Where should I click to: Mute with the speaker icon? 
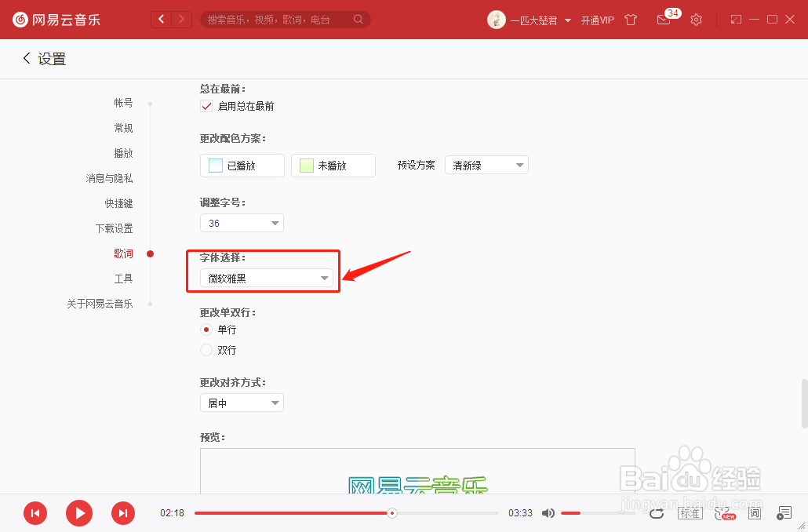click(x=548, y=513)
